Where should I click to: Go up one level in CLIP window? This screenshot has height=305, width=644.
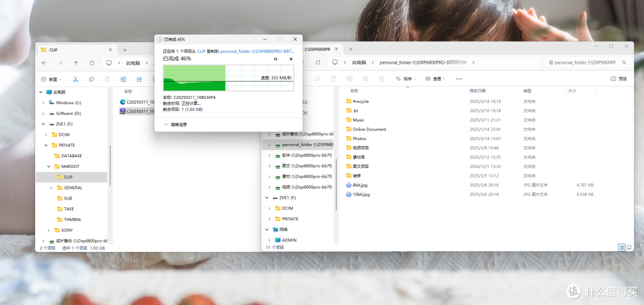tap(76, 63)
